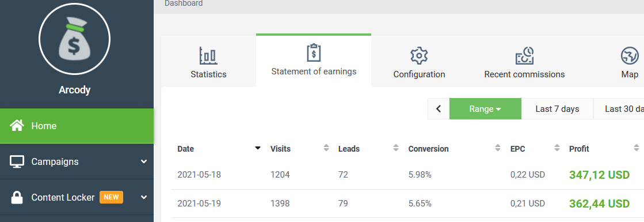This screenshot has width=644, height=222.
Task: Click the Dashboard breadcrumb
Action: coord(184,3)
